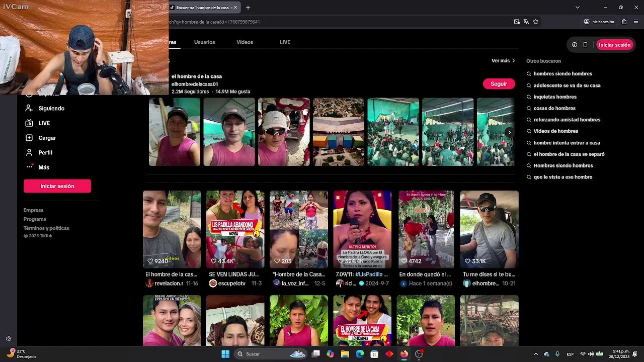Open a new browser tab with plus
This screenshot has width=644, height=362.
[248, 8]
